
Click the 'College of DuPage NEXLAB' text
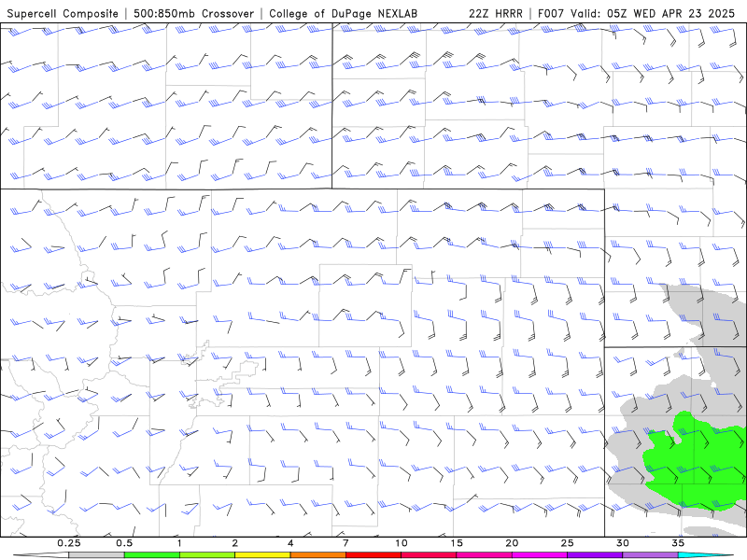click(x=343, y=13)
